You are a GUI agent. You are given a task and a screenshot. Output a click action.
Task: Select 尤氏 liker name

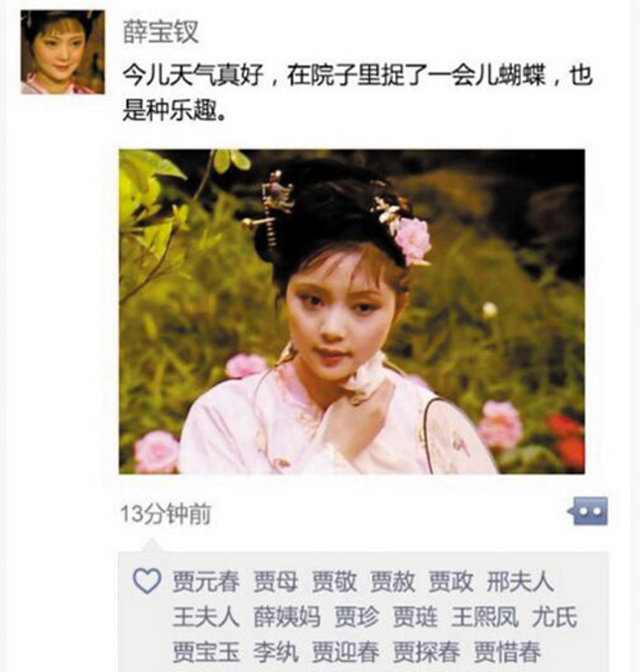pos(555,617)
